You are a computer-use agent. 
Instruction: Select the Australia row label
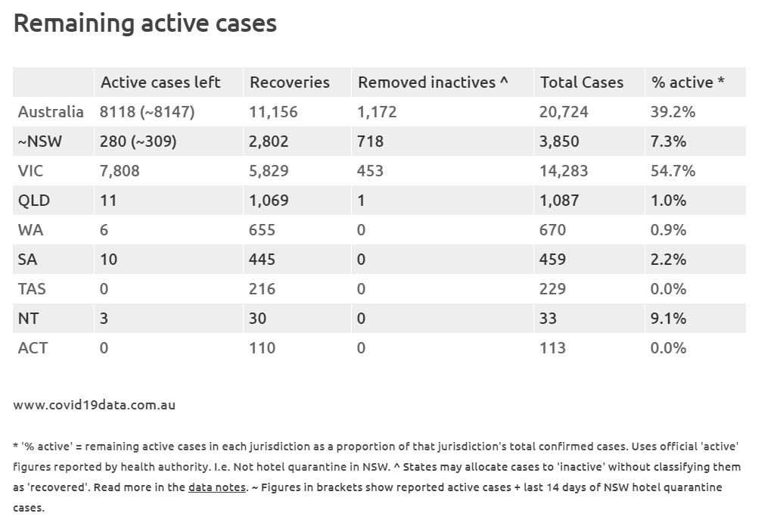click(51, 112)
